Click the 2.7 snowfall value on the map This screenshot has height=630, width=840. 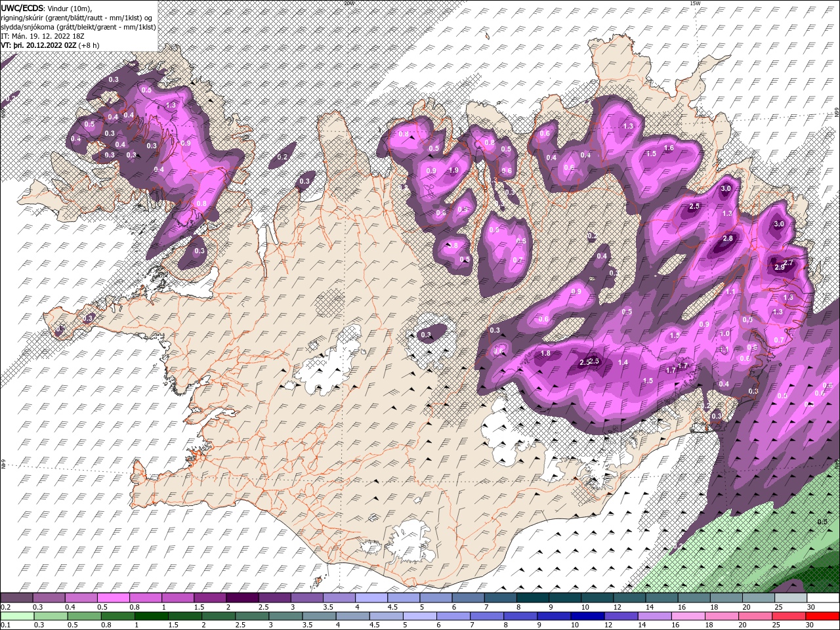click(x=789, y=262)
